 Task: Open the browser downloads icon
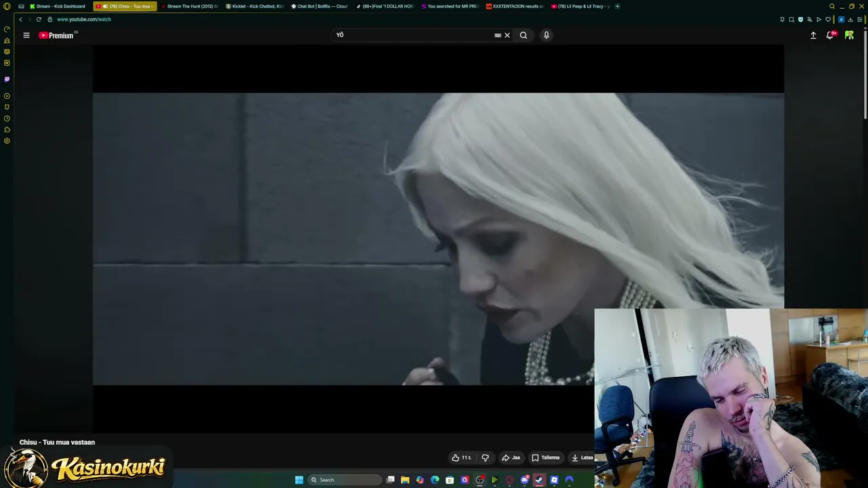coord(850,20)
